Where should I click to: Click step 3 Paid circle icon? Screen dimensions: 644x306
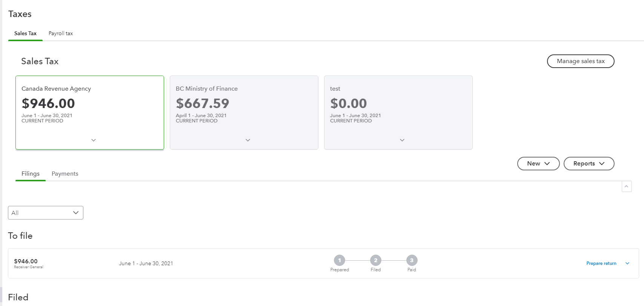pos(412,260)
